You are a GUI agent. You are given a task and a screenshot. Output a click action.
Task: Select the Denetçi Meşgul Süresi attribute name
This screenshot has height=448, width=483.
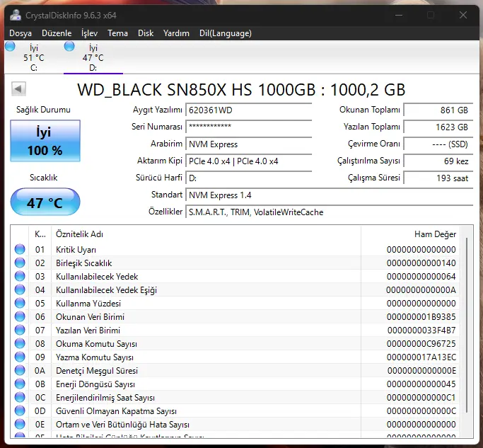coord(97,371)
